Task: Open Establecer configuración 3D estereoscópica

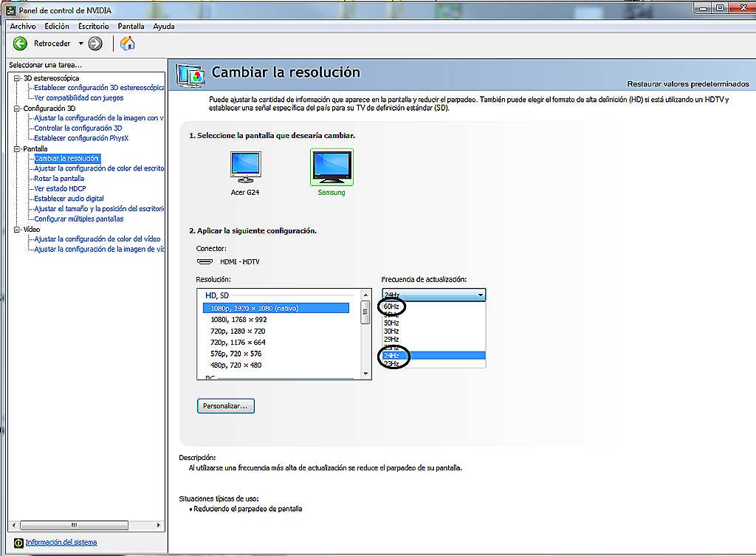Action: click(99, 88)
